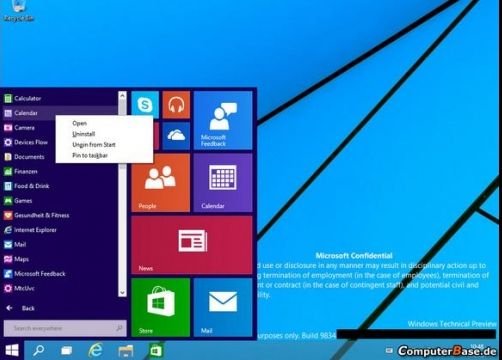Click the Documents label in app list

[x=29, y=157]
